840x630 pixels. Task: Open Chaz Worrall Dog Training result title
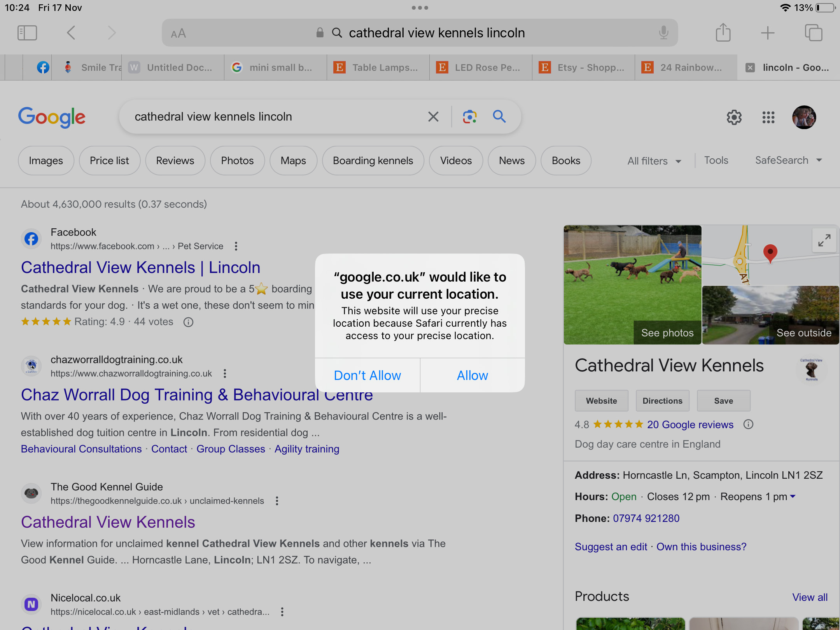[x=197, y=395]
